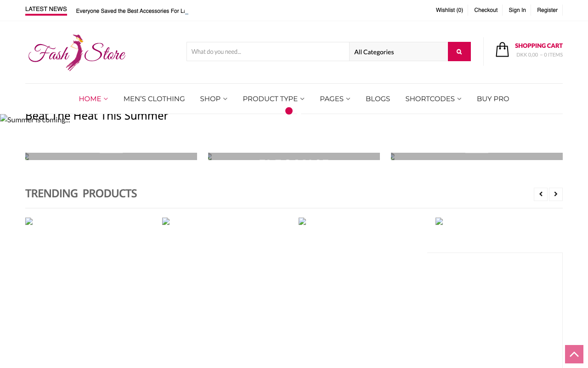Image resolution: width=588 pixels, height=368 pixels.
Task: Click the Fash Store logo
Action: tap(77, 53)
